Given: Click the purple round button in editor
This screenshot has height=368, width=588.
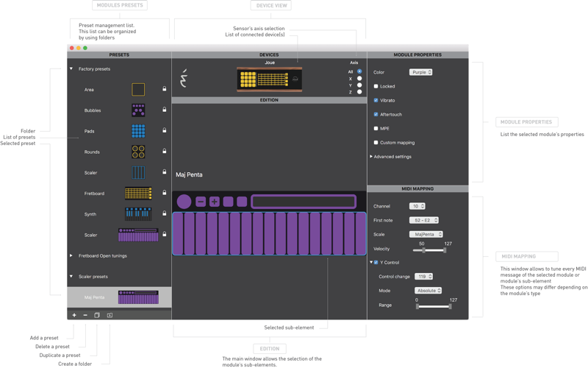Looking at the screenshot, I should click(x=184, y=202).
